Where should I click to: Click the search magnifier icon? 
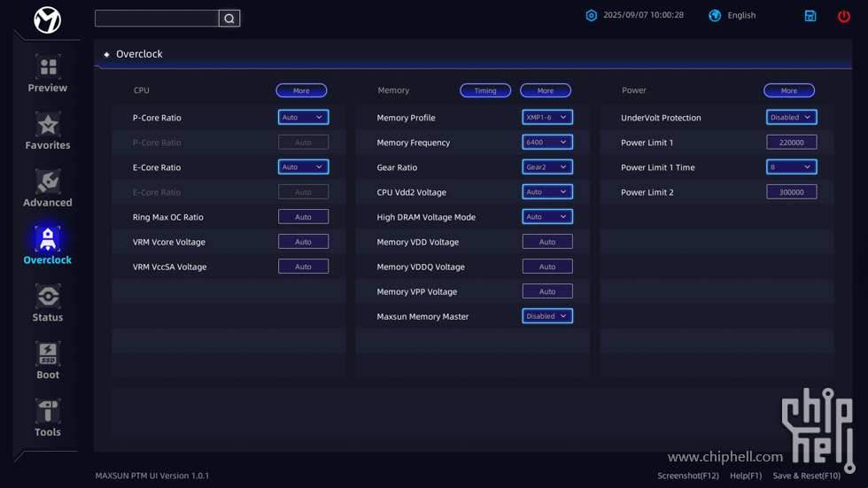coord(229,19)
